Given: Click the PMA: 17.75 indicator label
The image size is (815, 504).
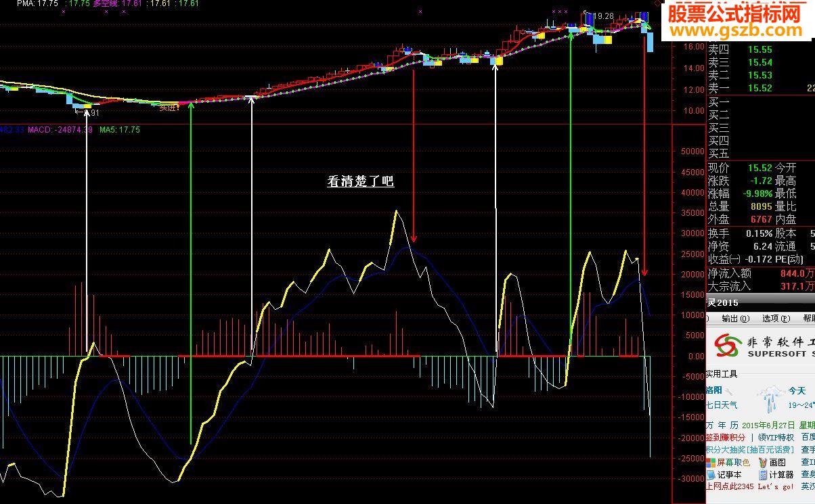Looking at the screenshot, I should pos(37,4).
